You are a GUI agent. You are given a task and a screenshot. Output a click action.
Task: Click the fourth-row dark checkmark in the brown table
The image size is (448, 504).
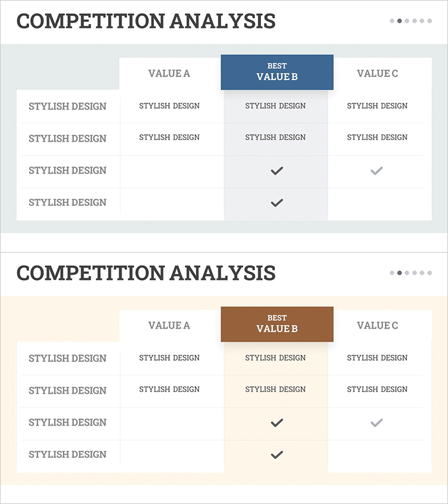click(277, 455)
